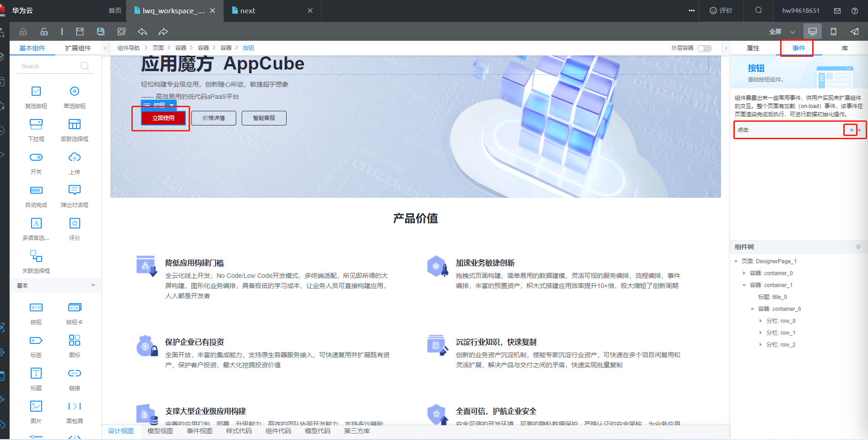Expand the 容器: container_0 tree node

744,273
